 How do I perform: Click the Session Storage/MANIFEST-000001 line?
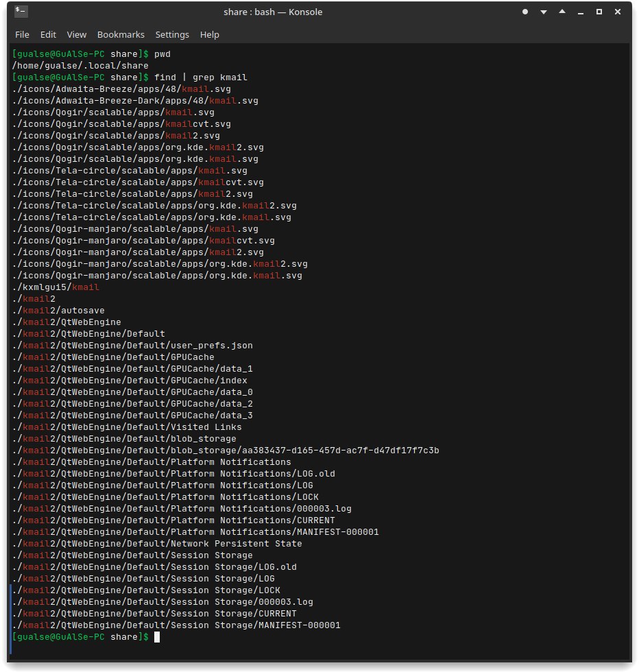[177, 625]
